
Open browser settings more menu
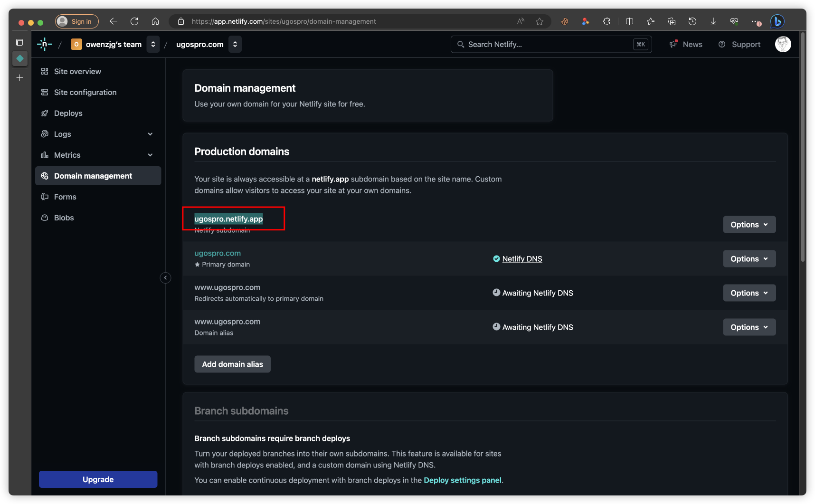pyautogui.click(x=756, y=21)
